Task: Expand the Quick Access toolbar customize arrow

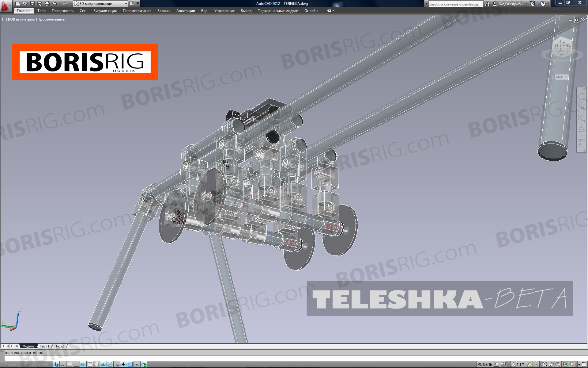Action: (138, 4)
